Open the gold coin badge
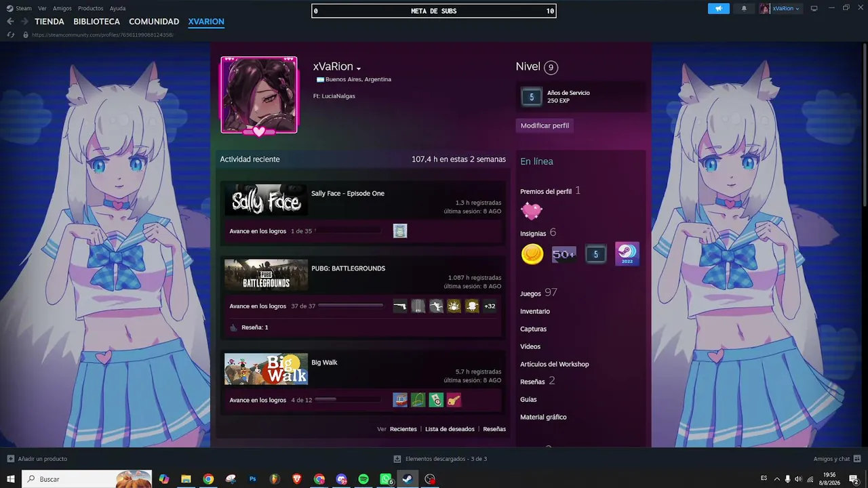Screen dimensions: 868x488 point(532,254)
